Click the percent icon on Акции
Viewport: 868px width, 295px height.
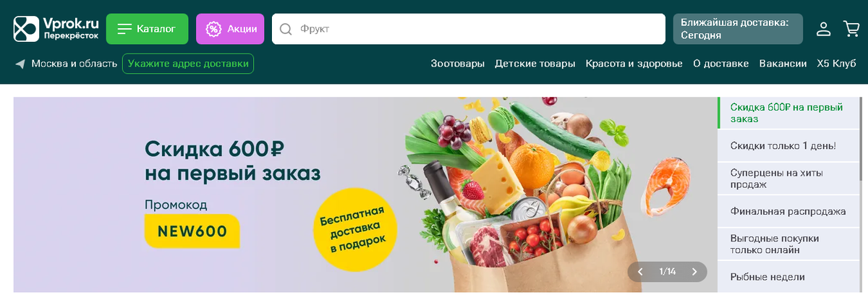pyautogui.click(x=213, y=29)
